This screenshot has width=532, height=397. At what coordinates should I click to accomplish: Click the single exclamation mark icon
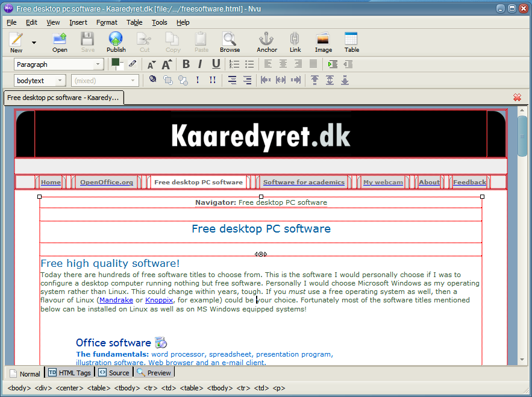pos(198,80)
